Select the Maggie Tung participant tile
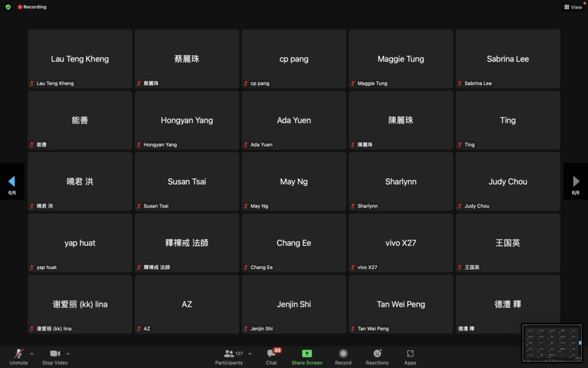The width and height of the screenshot is (588, 368). (400, 59)
